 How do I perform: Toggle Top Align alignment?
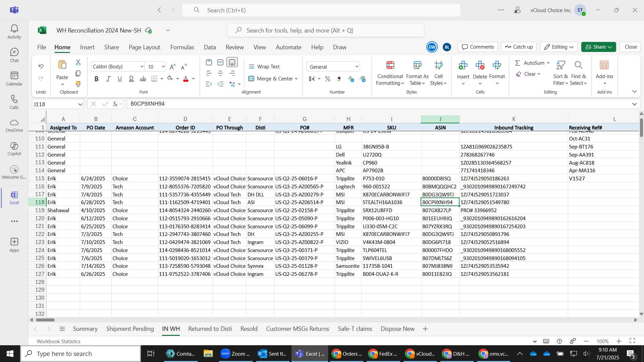(209, 62)
